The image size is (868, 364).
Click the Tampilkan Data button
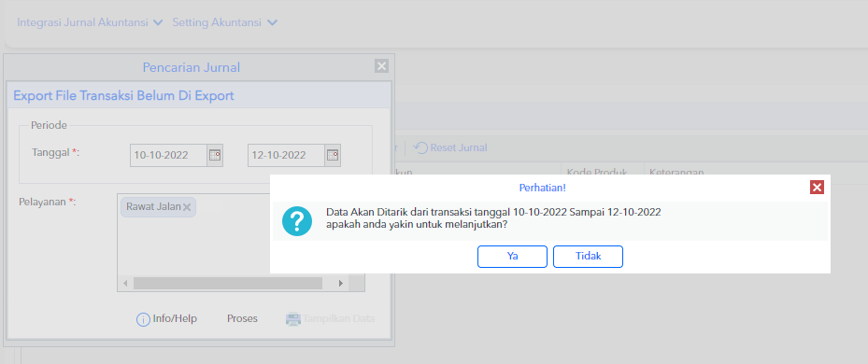330,319
